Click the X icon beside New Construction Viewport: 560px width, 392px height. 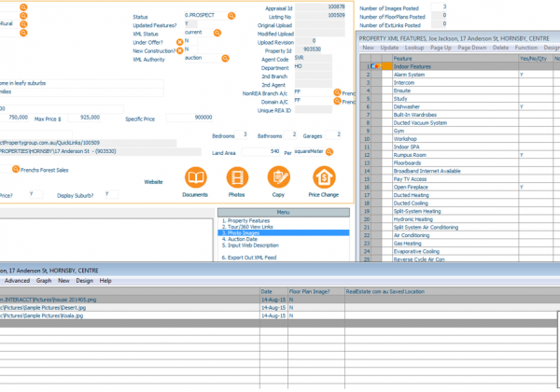(x=179, y=50)
